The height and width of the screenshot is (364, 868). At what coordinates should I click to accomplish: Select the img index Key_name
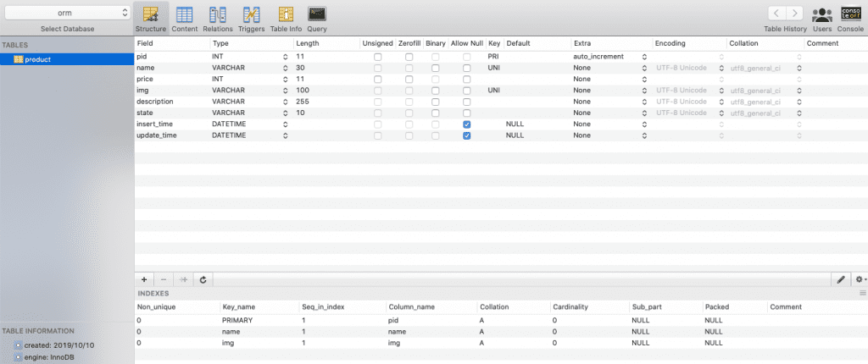tap(227, 343)
